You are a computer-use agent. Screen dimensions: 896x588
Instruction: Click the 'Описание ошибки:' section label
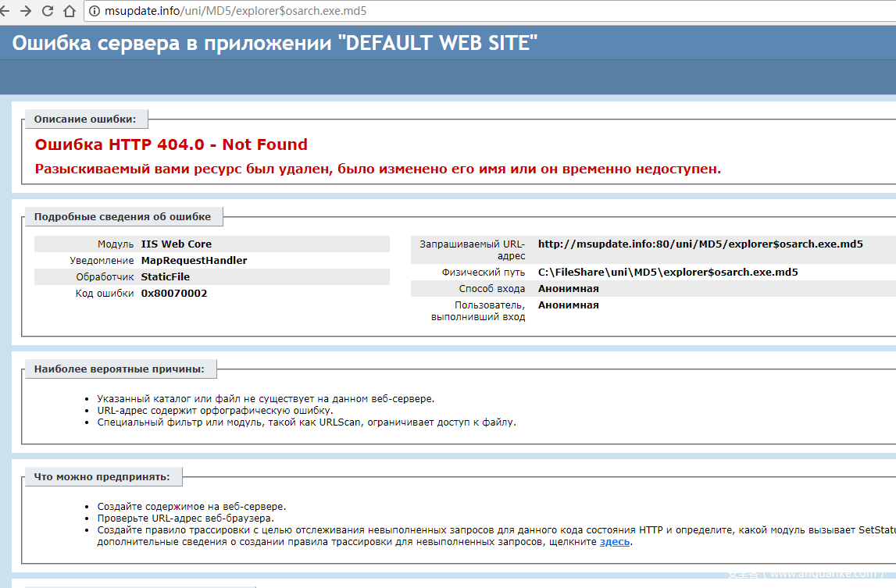tap(85, 119)
